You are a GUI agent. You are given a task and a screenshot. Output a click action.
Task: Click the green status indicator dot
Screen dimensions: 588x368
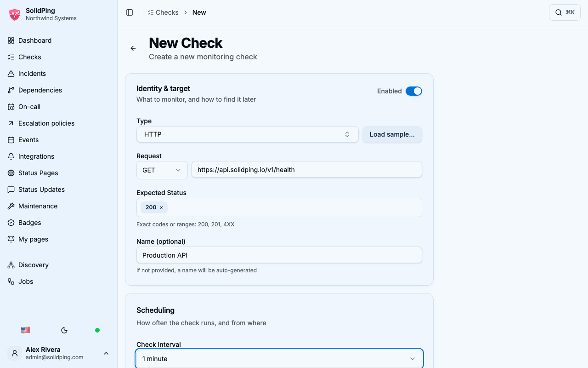[97, 330]
